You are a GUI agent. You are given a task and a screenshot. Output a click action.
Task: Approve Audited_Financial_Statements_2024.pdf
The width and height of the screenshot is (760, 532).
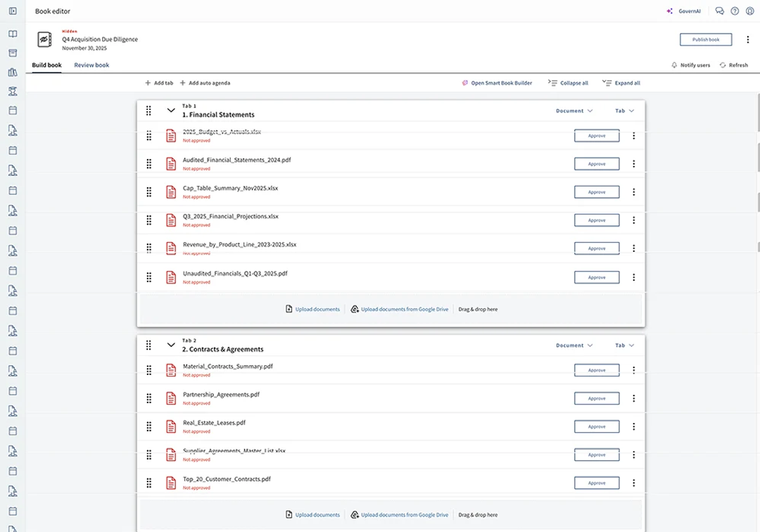(x=597, y=164)
